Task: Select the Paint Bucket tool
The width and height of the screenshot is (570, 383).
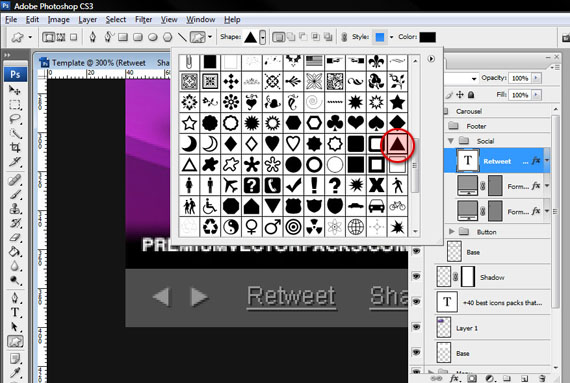Action: point(15,251)
